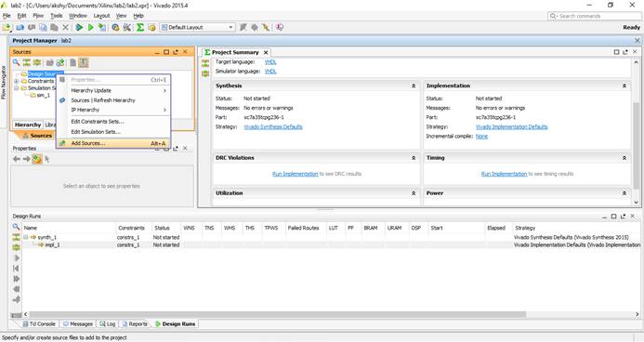Choose Edit Constraints Sets... in context menu
This screenshot has width=644, height=342.
pyautogui.click(x=113, y=122)
